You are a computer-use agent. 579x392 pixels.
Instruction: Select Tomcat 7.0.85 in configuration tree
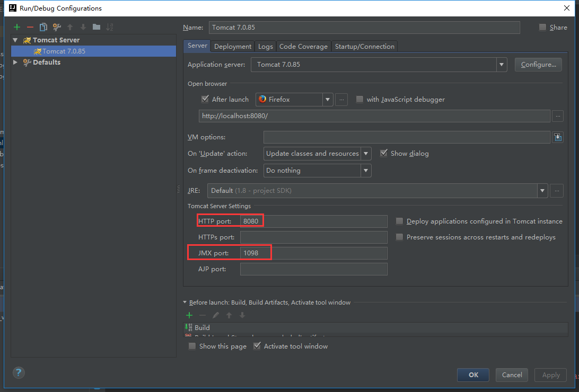pos(93,51)
